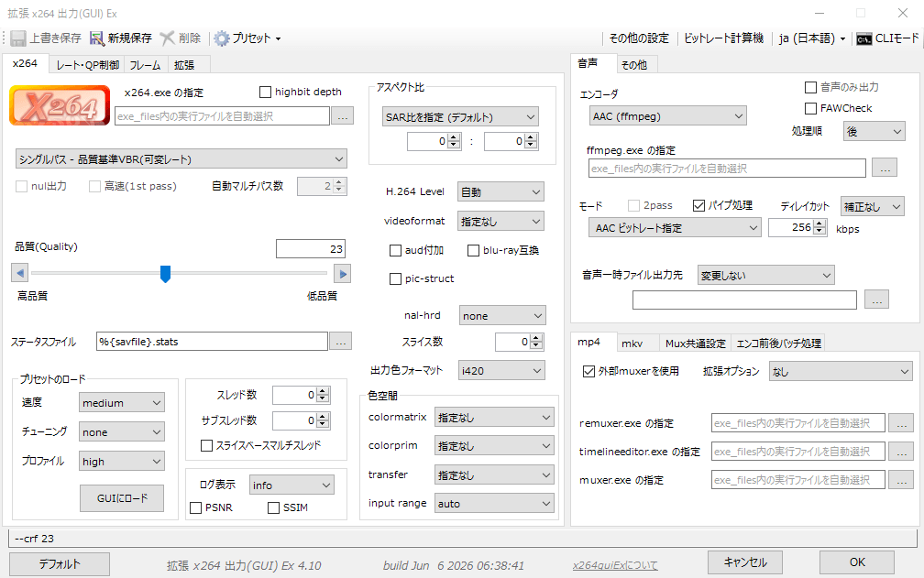Increase スレッド数 spinner value
924x578 pixels.
(x=323, y=391)
